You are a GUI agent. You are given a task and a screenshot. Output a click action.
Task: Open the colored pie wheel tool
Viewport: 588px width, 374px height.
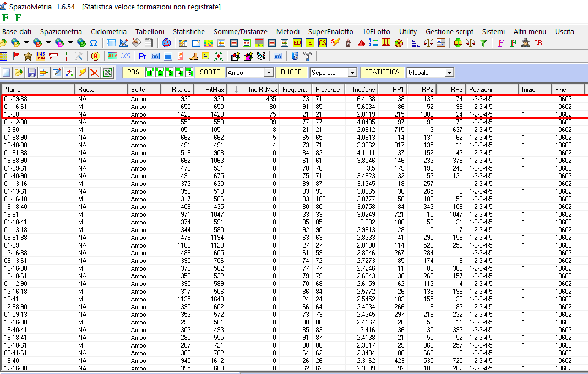pyautogui.click(x=399, y=43)
